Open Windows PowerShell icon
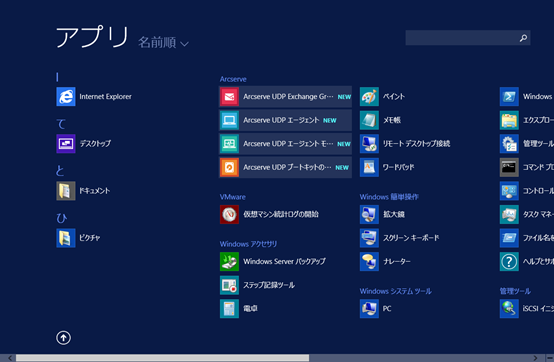Screen dimensions: 554x362 [509, 96]
